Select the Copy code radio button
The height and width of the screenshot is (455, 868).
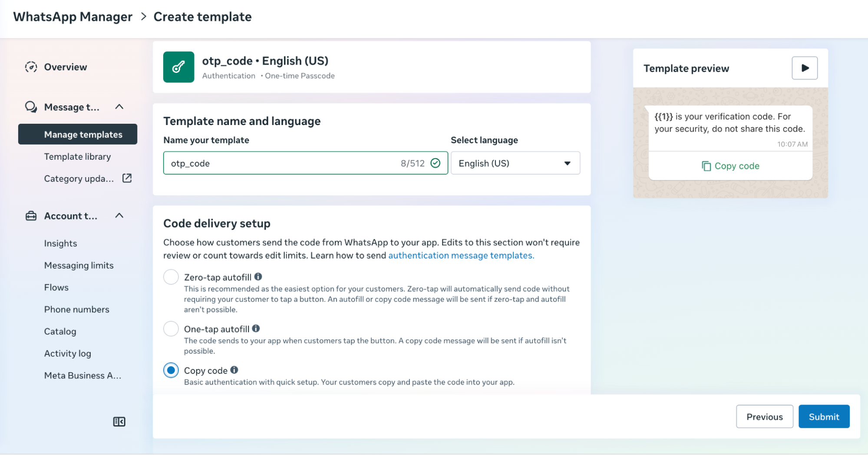point(171,370)
